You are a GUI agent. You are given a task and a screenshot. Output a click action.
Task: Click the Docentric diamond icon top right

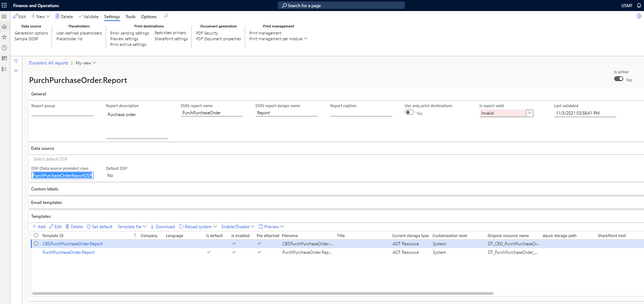tap(639, 16)
